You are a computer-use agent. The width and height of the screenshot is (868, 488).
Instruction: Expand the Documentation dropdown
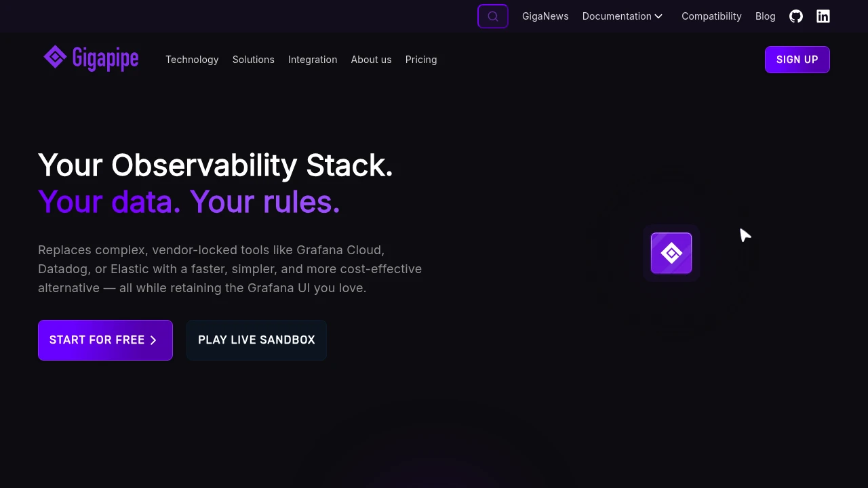coord(623,16)
